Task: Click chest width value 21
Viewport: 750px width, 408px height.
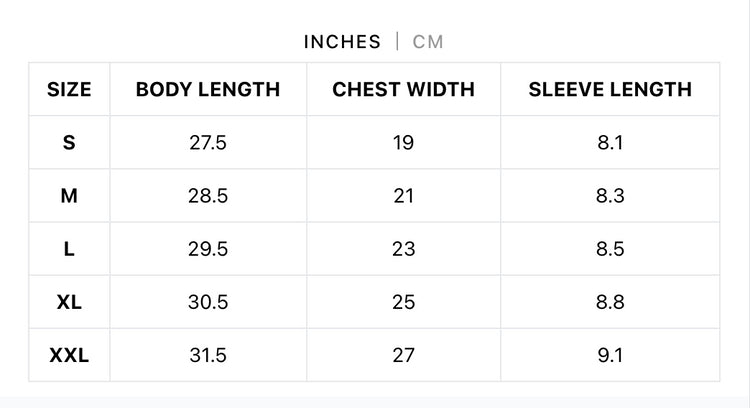Action: pyautogui.click(x=403, y=196)
